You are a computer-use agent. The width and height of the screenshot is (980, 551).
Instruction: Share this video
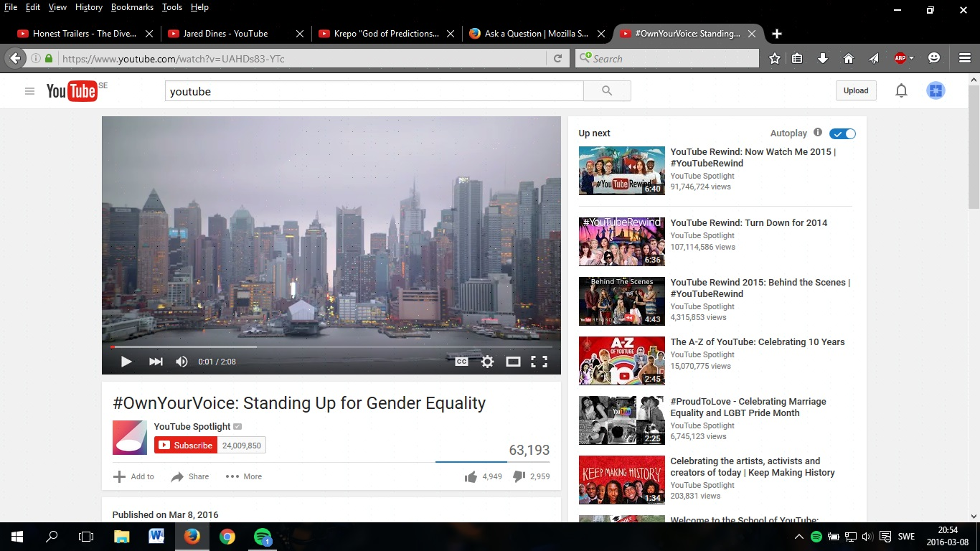[189, 476]
